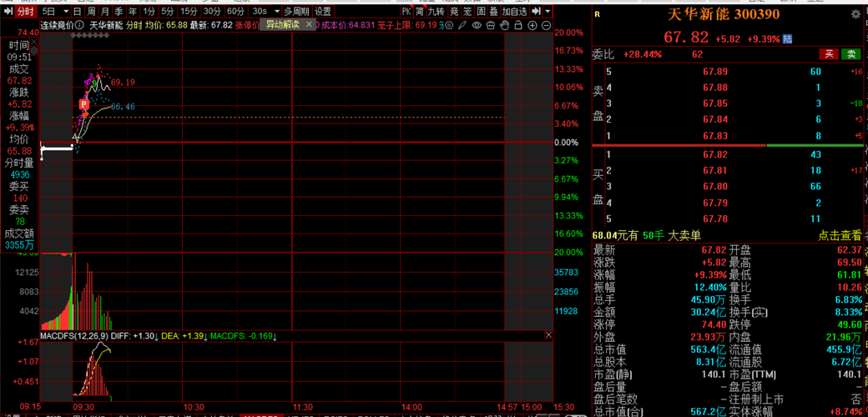Toggle the 九转 indicator button
The width and height of the screenshot is (868, 417).
[x=437, y=12]
